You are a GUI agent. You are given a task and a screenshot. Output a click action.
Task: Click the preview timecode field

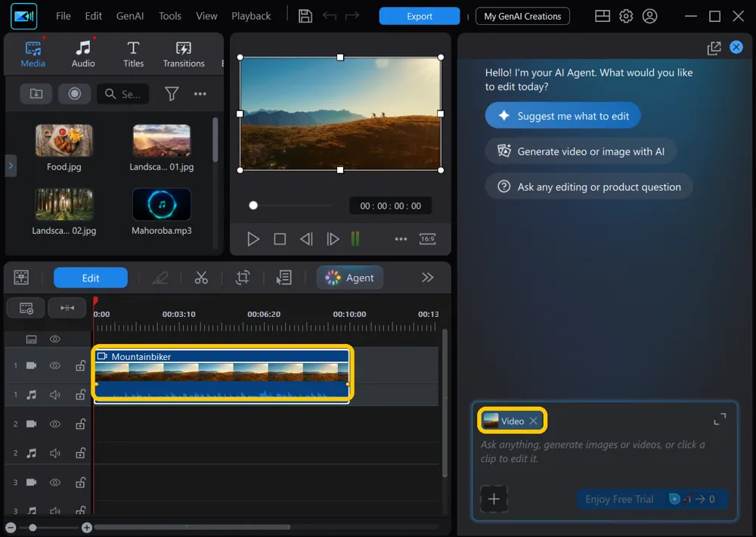pyautogui.click(x=390, y=206)
